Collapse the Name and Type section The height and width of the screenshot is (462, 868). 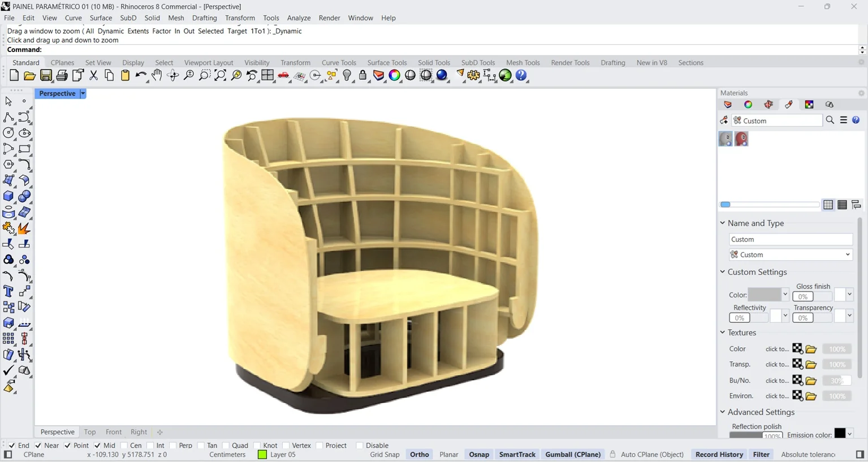click(x=723, y=223)
